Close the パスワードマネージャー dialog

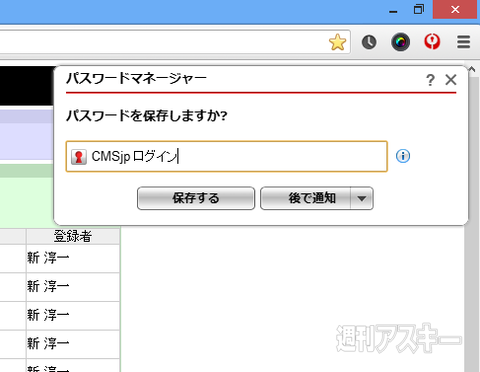451,80
